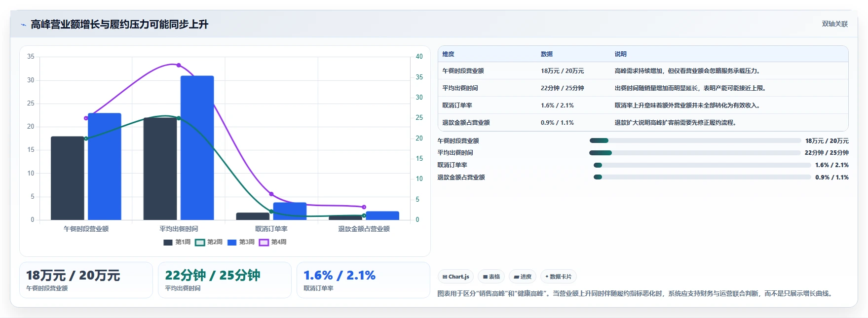Click the table cell '0.9% / 1.1%'

pyautogui.click(x=557, y=123)
